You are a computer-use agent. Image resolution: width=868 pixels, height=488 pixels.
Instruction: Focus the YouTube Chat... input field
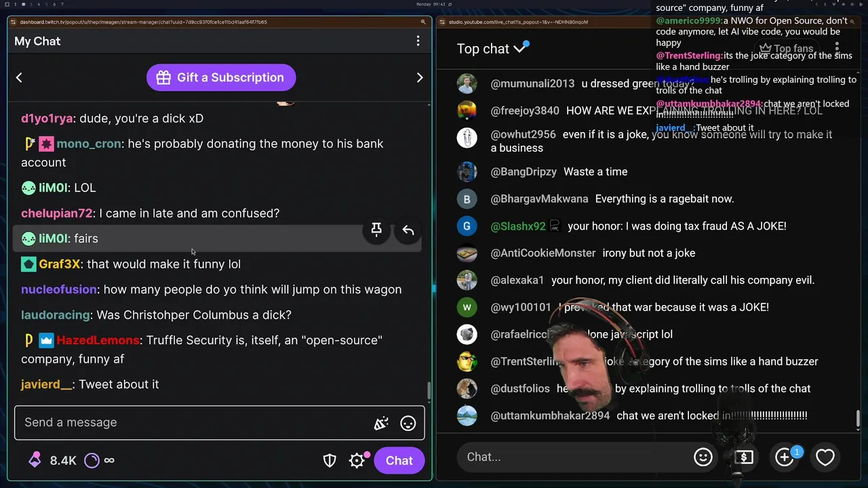(574, 457)
